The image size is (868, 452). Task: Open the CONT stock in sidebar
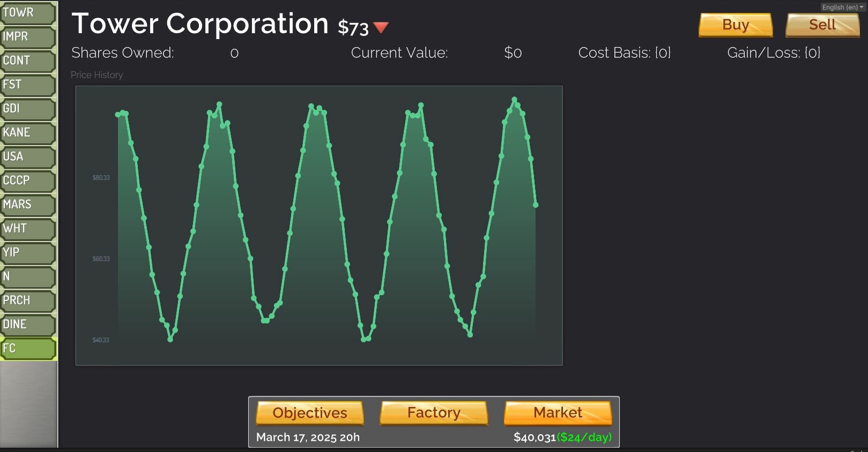tap(28, 61)
